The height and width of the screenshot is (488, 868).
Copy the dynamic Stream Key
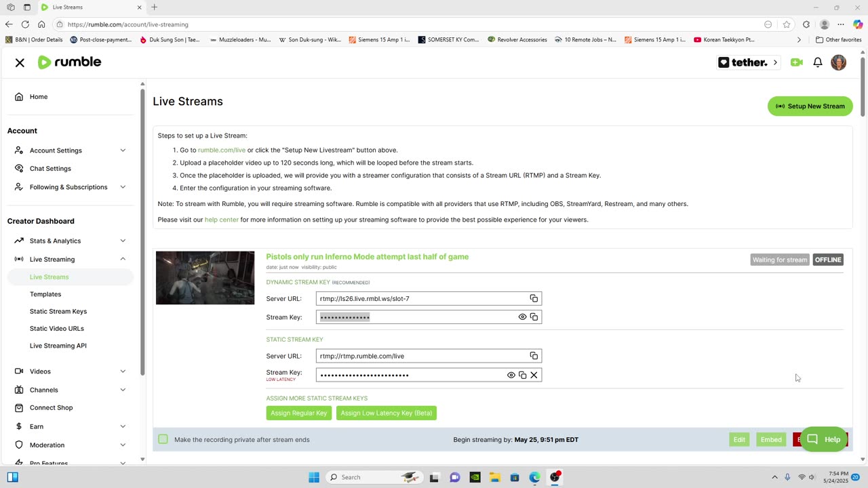click(x=534, y=317)
